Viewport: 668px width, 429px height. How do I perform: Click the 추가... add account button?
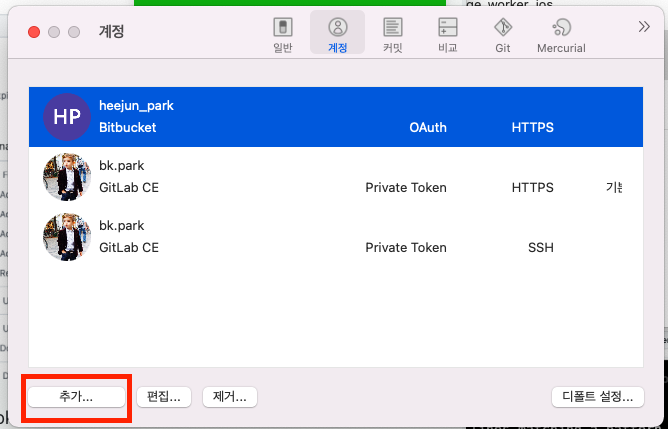[76, 397]
